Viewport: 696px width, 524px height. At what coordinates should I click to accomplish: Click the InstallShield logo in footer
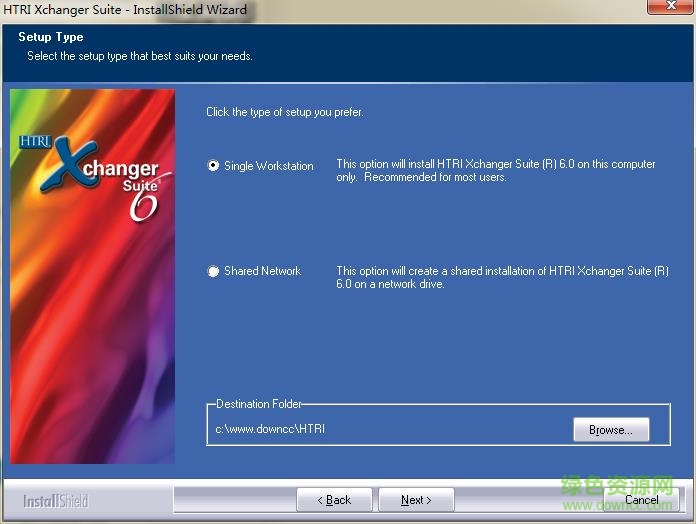pos(56,501)
